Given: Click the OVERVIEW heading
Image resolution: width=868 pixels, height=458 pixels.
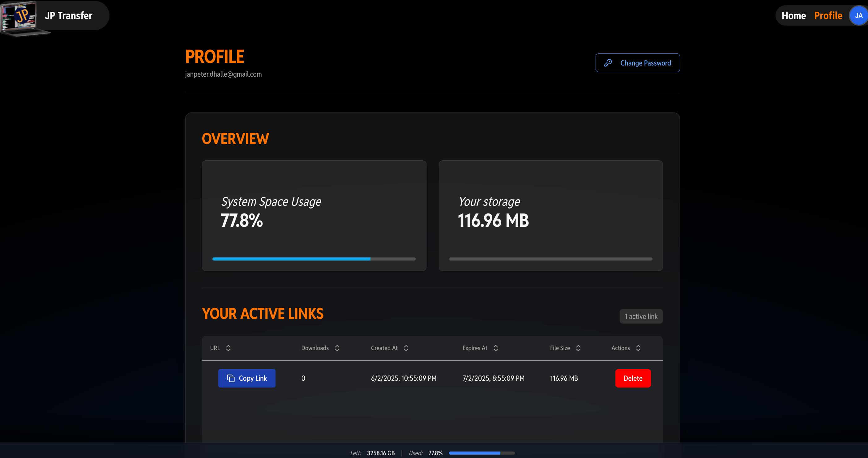Looking at the screenshot, I should (x=235, y=139).
